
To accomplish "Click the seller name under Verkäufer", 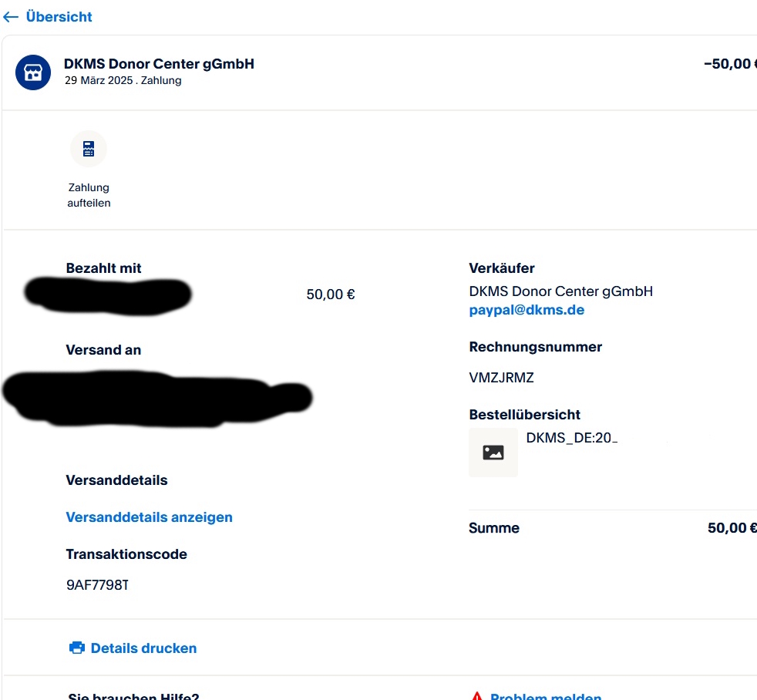I will 560,291.
